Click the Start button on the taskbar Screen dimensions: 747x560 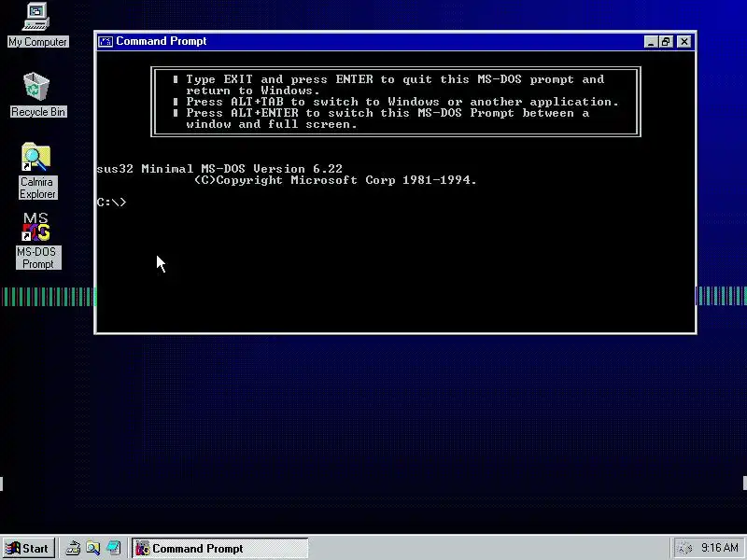pos(28,549)
